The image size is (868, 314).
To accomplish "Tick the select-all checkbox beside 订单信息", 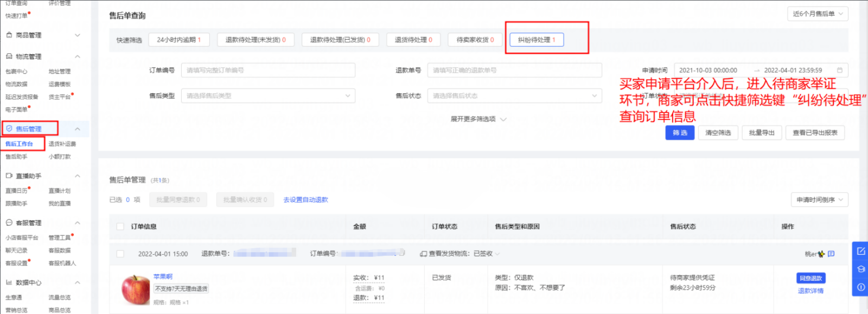I will 120,227.
